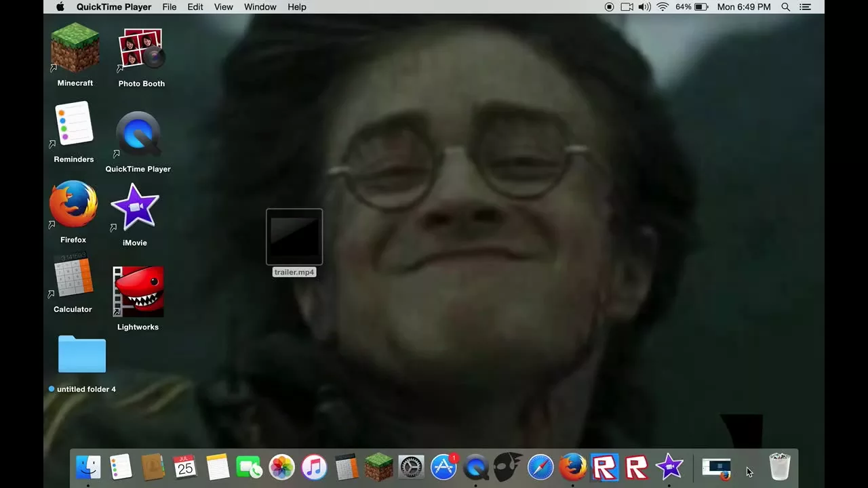Open Contacts from the Dock

tap(153, 467)
